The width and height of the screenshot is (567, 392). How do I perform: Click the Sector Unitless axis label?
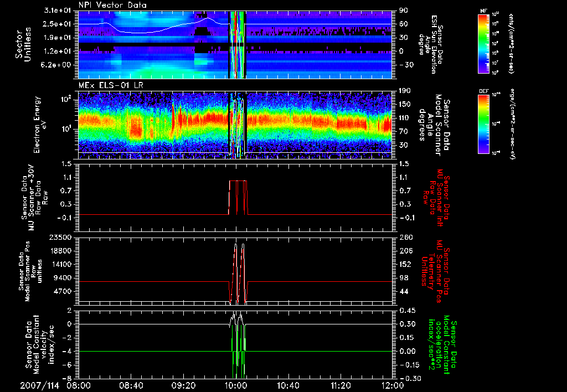click(23, 44)
